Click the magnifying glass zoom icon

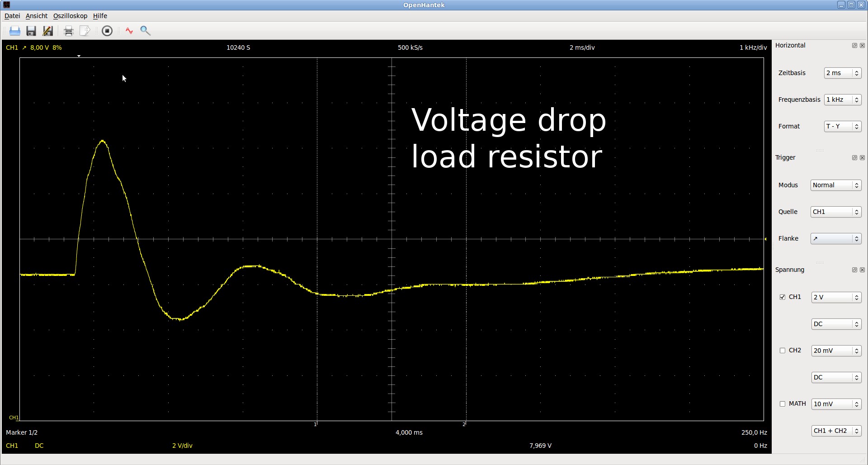coord(145,31)
